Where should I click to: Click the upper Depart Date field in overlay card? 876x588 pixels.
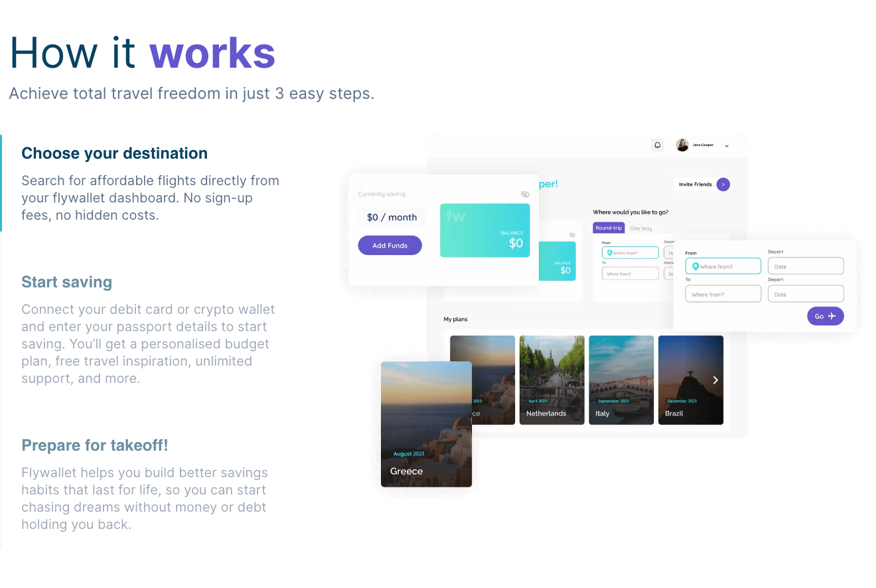pyautogui.click(x=806, y=266)
